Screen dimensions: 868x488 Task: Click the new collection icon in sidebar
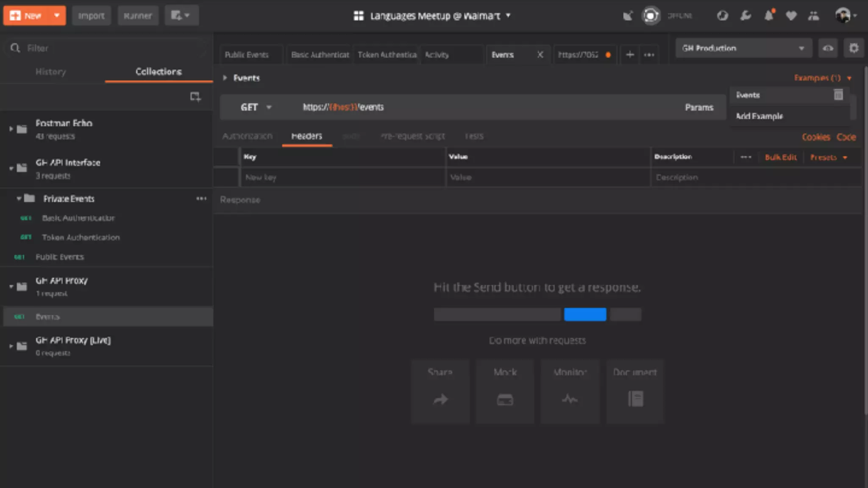point(195,97)
